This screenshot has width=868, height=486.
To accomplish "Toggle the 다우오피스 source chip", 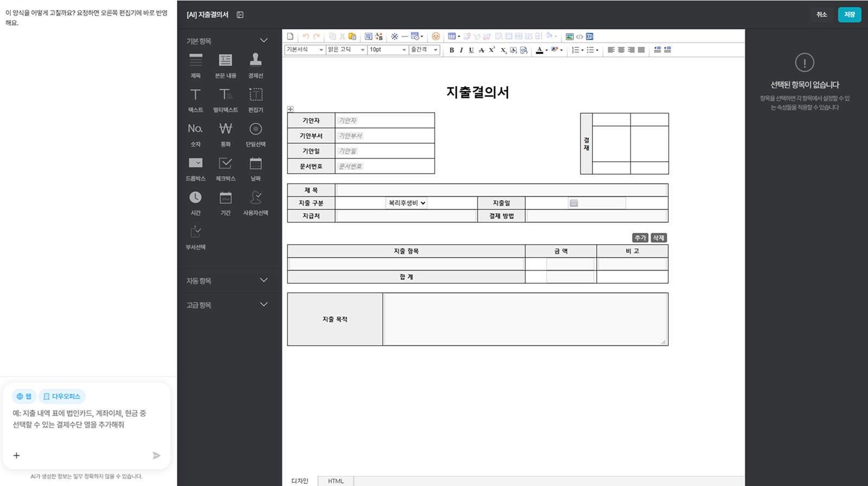I will click(62, 397).
